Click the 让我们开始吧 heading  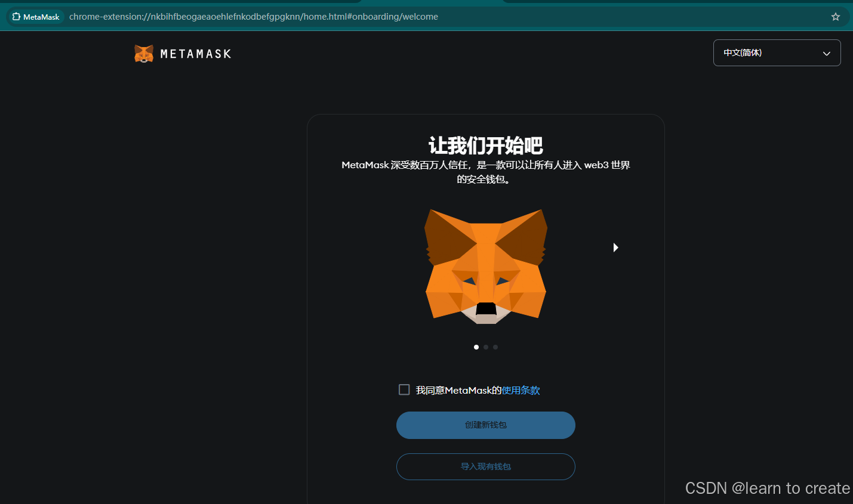point(486,146)
